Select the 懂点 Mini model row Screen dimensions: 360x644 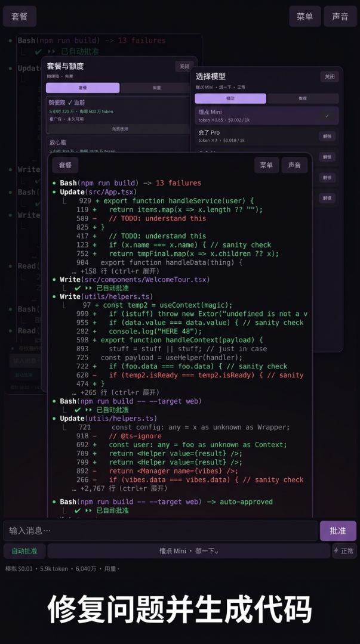click(267, 116)
